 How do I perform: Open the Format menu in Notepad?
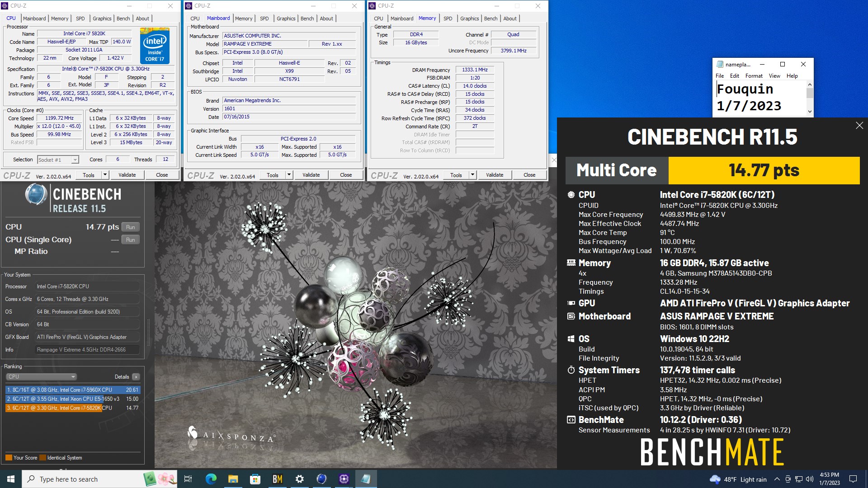click(x=754, y=76)
